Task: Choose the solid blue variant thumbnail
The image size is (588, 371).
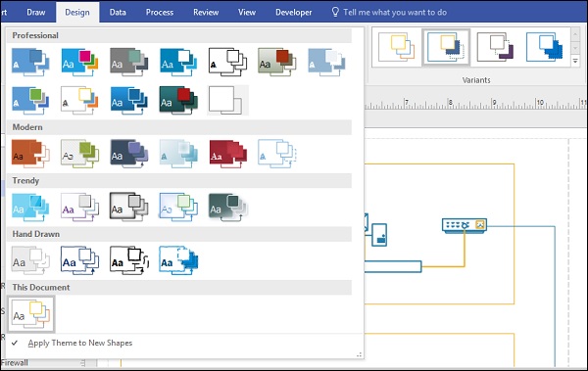Action: tap(545, 47)
